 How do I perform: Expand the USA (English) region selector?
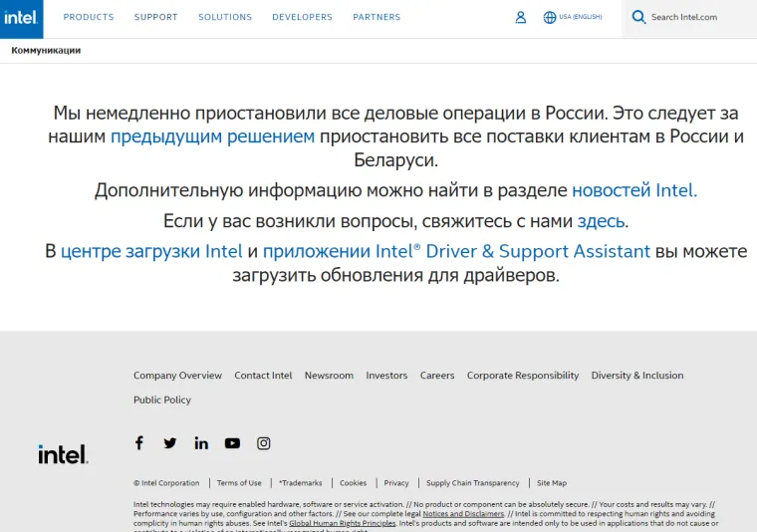coord(580,17)
